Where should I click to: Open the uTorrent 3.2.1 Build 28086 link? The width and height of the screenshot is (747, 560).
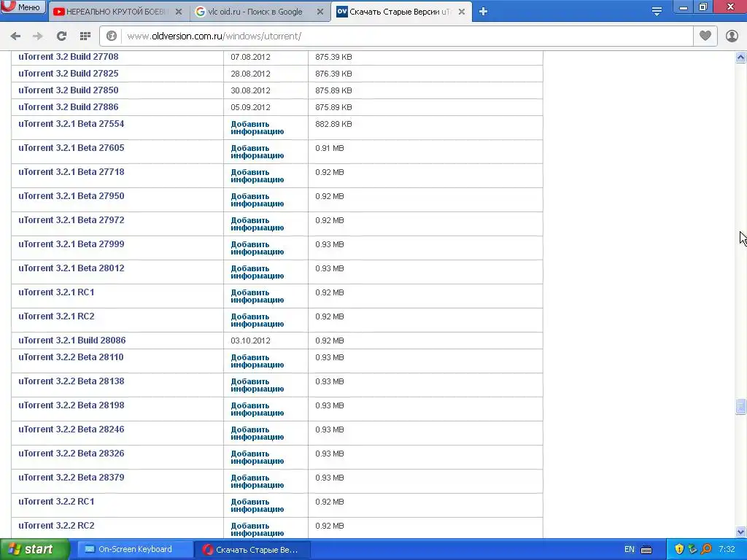[x=72, y=341]
